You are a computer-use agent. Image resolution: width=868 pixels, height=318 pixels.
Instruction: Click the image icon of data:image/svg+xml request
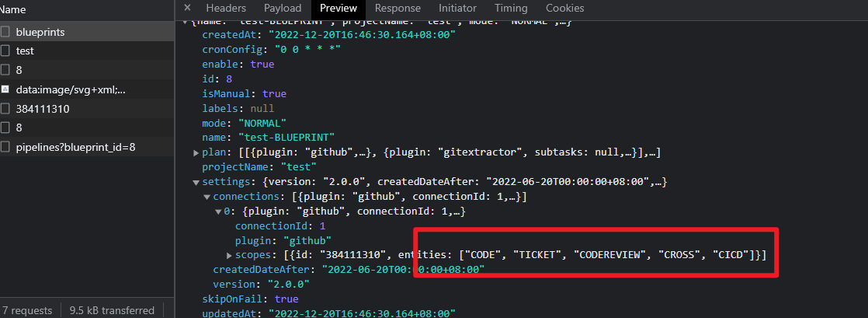tap(5, 89)
